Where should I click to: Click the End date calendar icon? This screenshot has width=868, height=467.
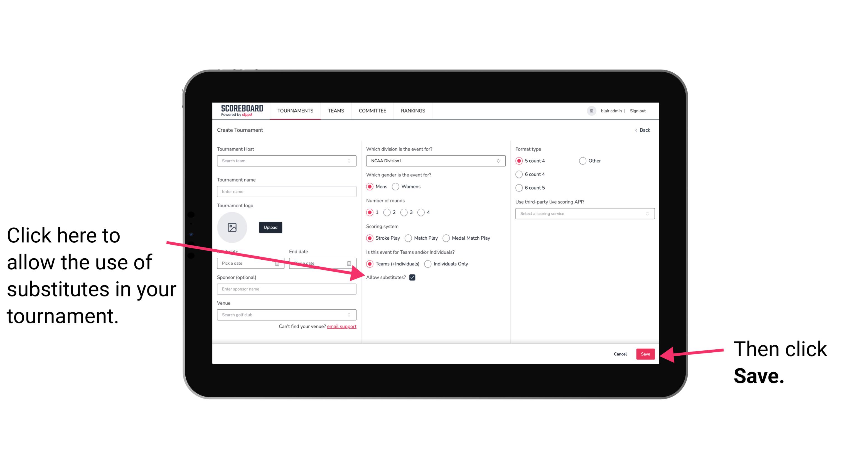[350, 263]
